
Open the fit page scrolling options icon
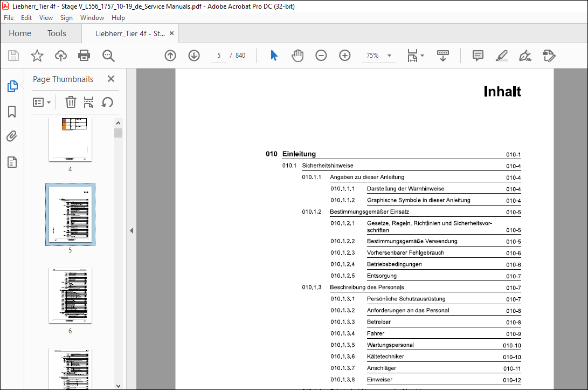(x=416, y=56)
